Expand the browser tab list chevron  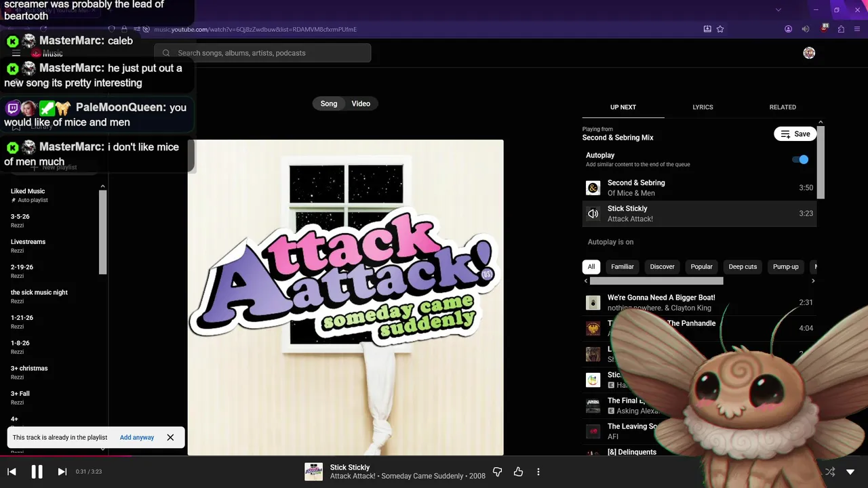pos(778,9)
